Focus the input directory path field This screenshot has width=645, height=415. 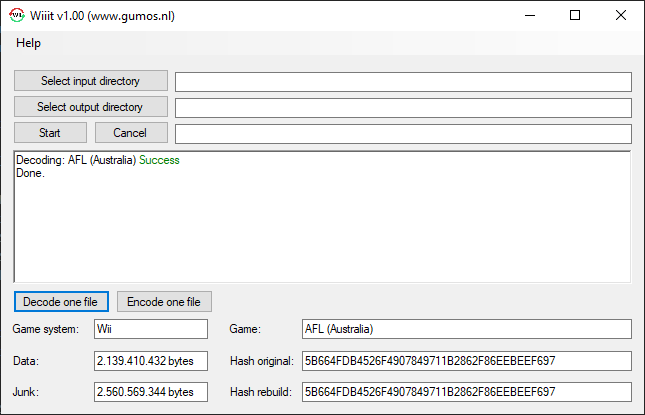403,81
